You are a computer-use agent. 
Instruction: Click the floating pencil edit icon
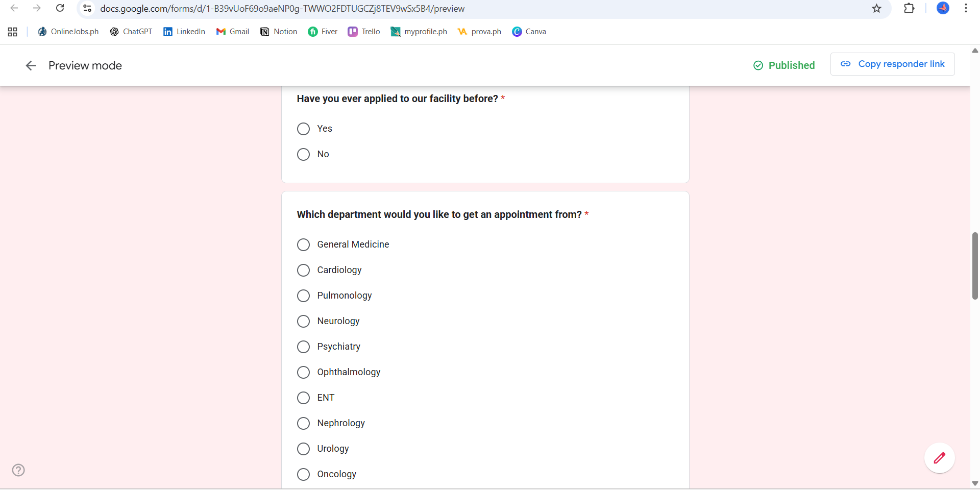coord(939,458)
